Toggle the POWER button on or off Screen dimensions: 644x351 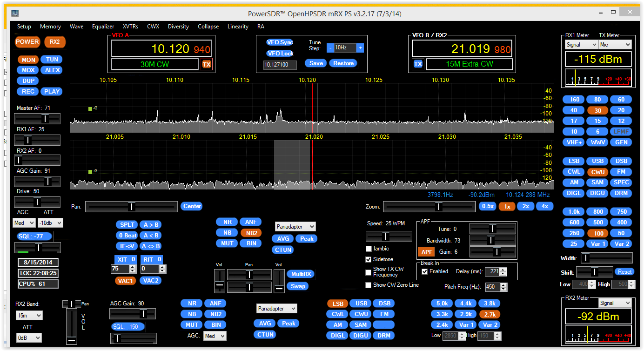click(27, 42)
